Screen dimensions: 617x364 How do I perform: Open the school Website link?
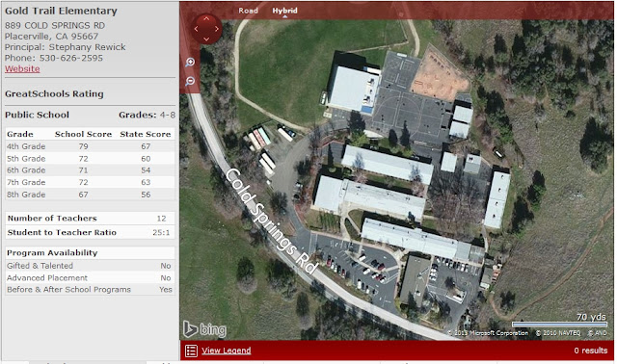tap(22, 68)
